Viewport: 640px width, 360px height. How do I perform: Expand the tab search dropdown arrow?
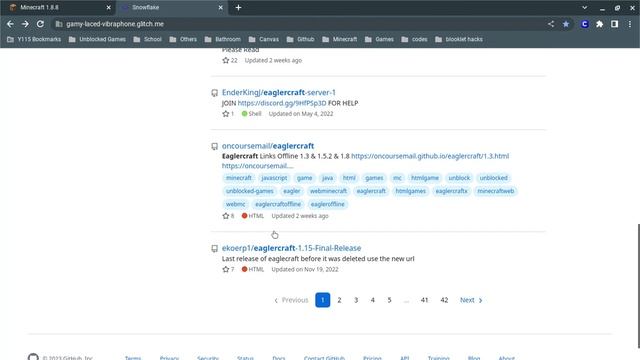[584, 7]
